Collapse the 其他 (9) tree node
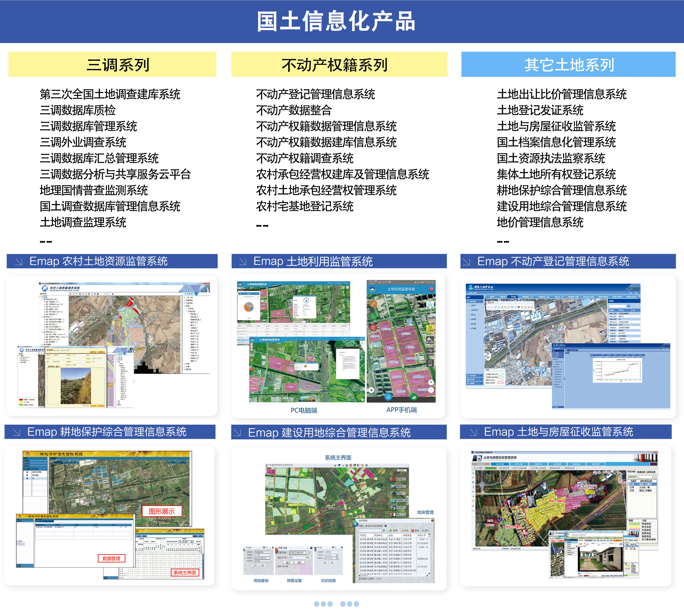 pyautogui.click(x=42, y=317)
